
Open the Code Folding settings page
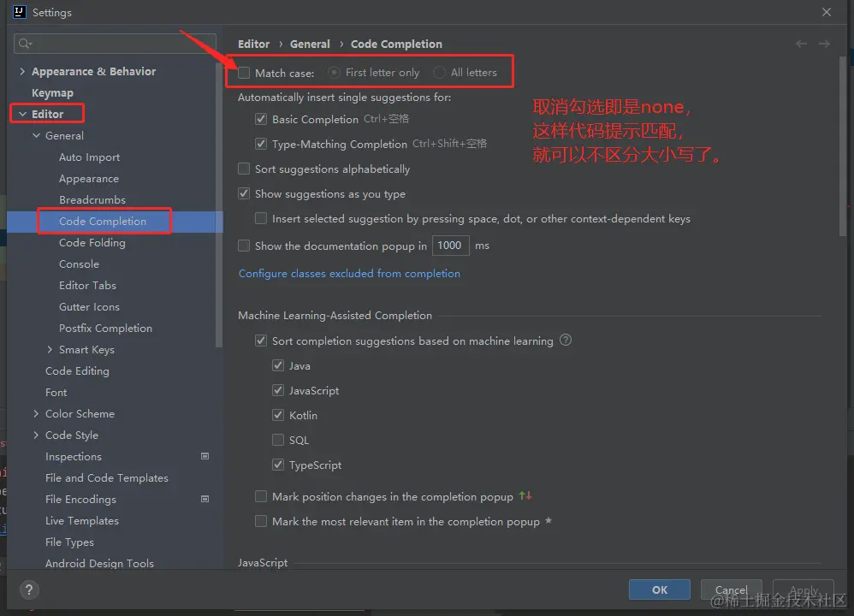(x=92, y=243)
